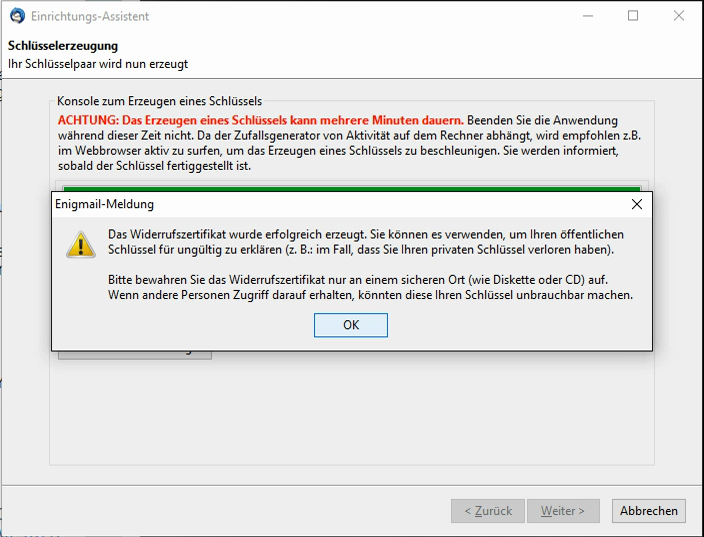Click the green key generation progress bar

coord(350,186)
